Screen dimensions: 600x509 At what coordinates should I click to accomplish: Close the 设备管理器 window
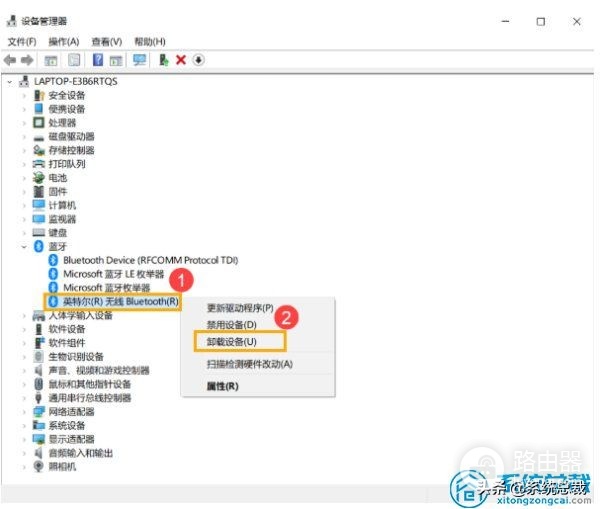(577, 21)
